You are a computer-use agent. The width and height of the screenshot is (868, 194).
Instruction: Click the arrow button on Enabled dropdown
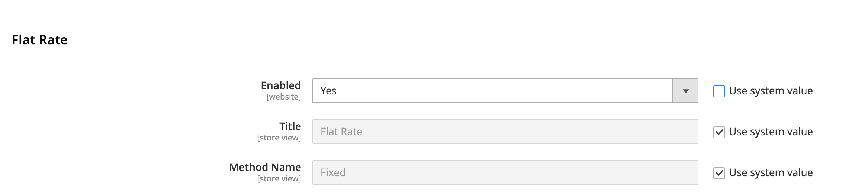(685, 91)
